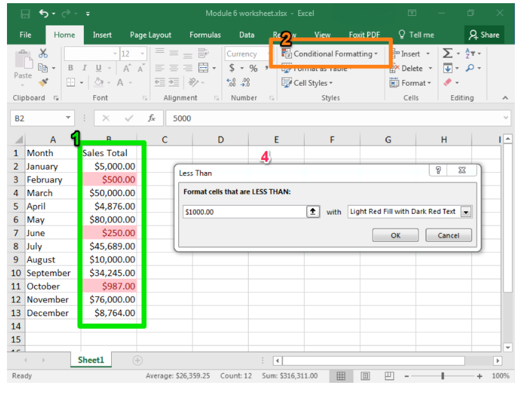Toggle Bold formatting
This screenshot has height=393, width=532.
(70, 69)
